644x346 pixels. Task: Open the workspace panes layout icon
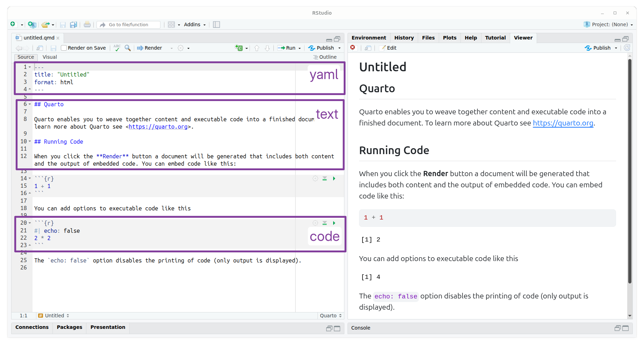click(x=171, y=24)
